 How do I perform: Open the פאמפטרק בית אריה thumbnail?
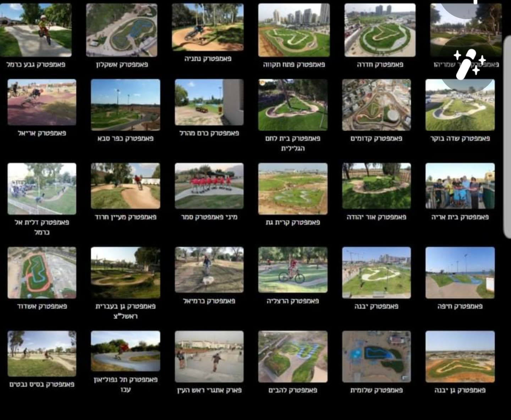coord(460,186)
